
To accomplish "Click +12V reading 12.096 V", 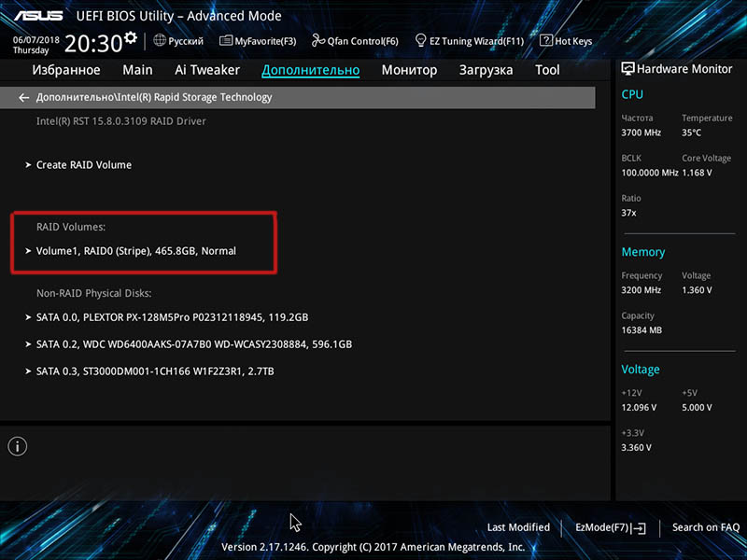I will pyautogui.click(x=639, y=408).
